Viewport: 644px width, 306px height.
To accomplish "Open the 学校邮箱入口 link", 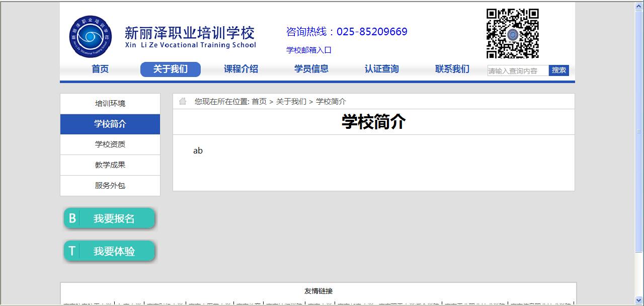I will 309,50.
